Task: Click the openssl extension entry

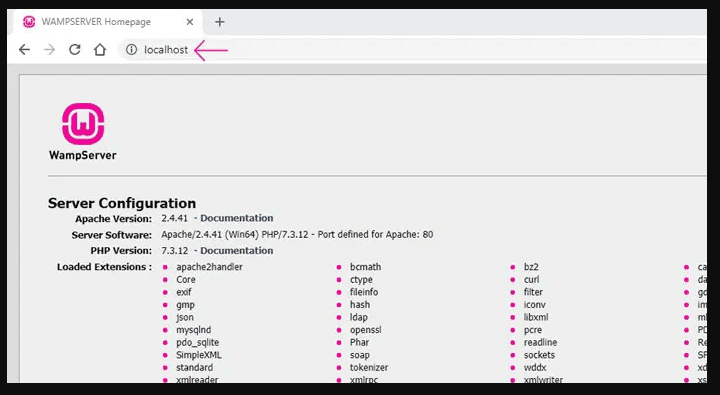Action: tap(366, 330)
